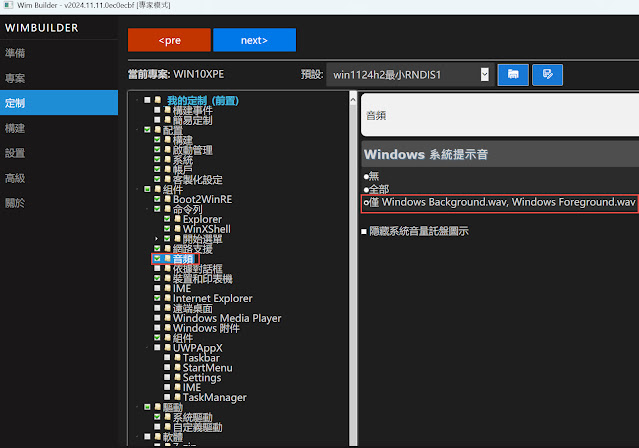Screen dimensions: 639x448
Task: Select the 開始選單 tree item label
Action: point(203,238)
